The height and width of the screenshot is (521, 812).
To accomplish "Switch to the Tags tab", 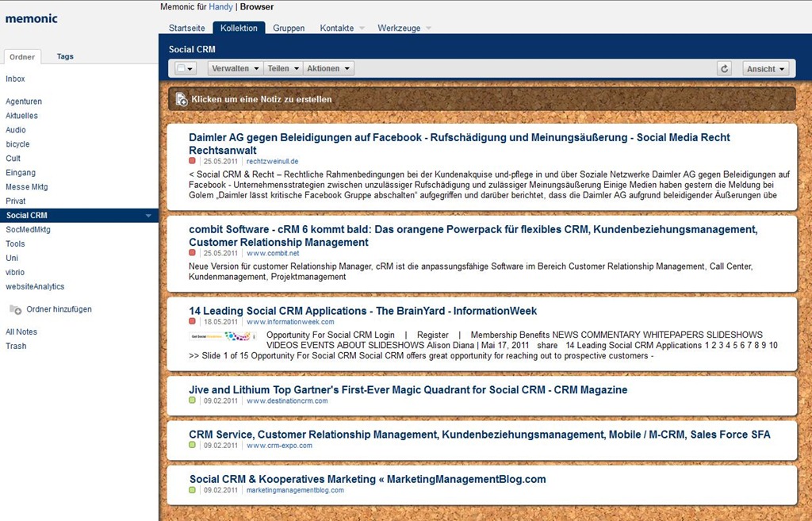I will (65, 56).
